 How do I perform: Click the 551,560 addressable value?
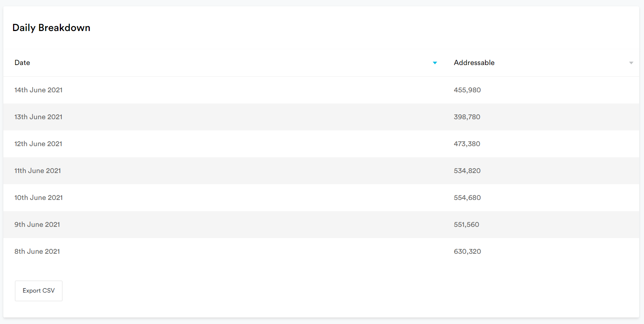pos(466,225)
